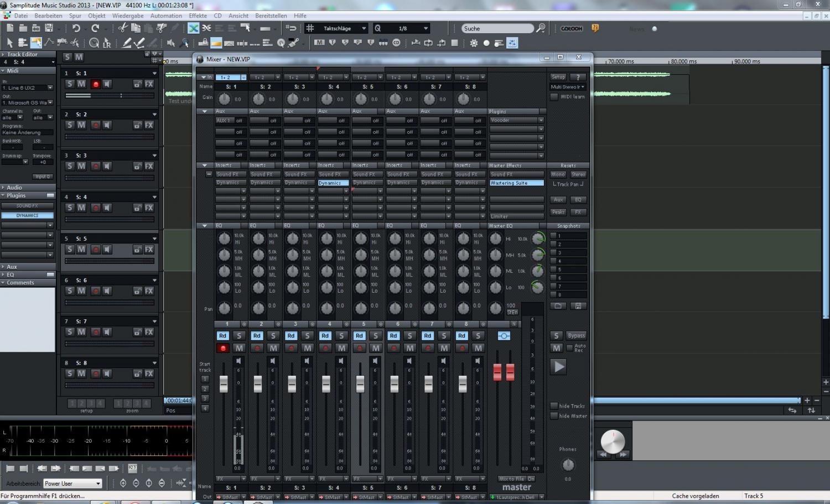Click the CD icon in second toolbar

click(396, 43)
